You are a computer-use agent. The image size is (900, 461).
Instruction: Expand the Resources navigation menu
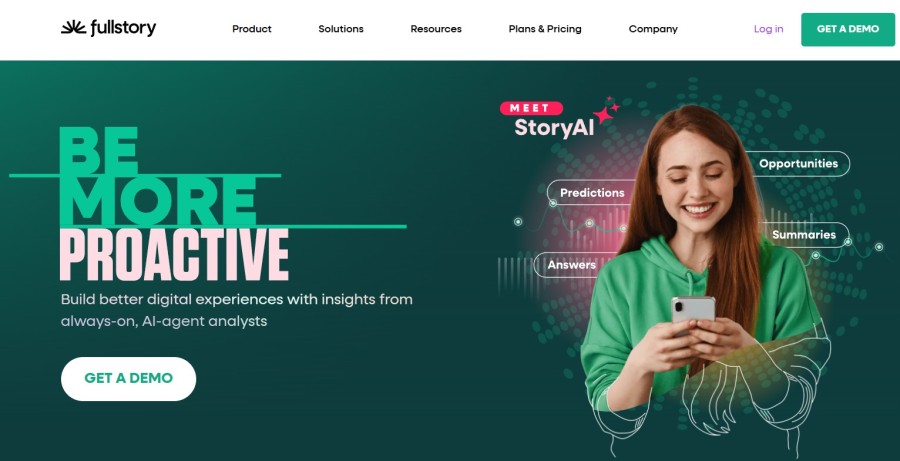[436, 29]
